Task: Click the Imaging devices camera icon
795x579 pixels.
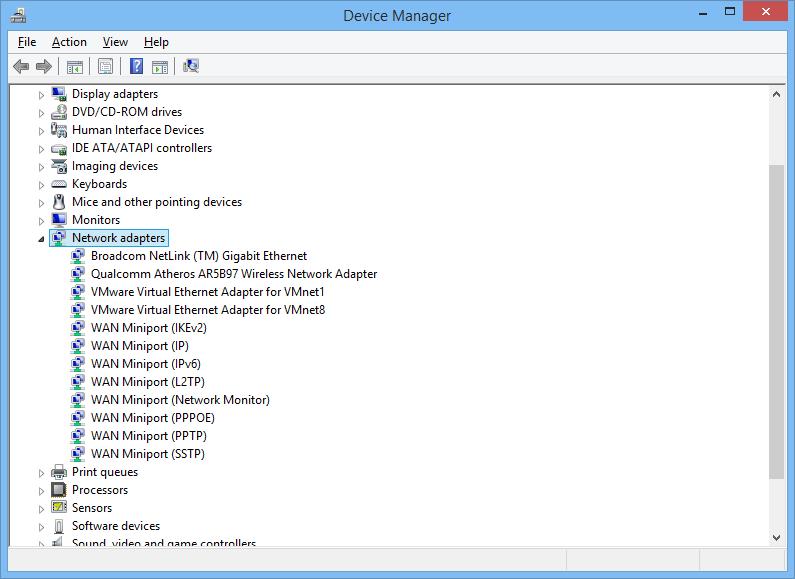Action: [59, 166]
